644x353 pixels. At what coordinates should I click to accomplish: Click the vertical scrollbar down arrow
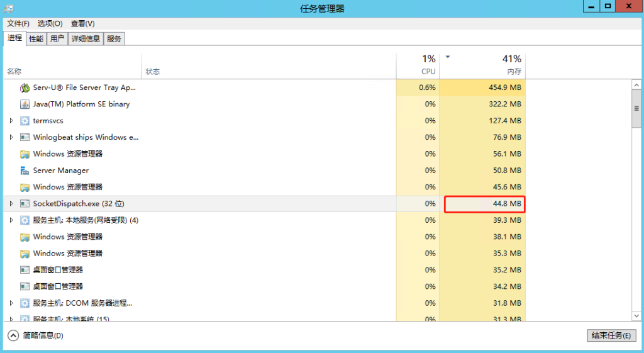pos(636,315)
